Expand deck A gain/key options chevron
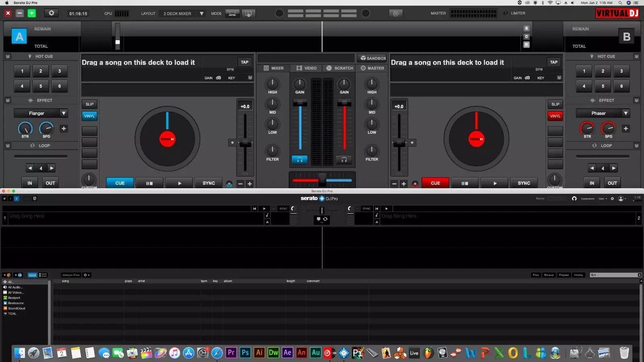 (250, 78)
